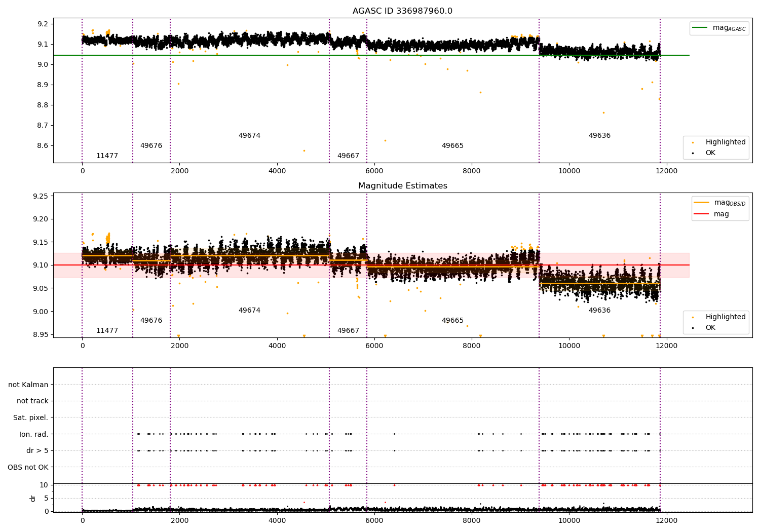Select "OK" legend entry in Magnitude Estimates plot
760x532 pixels.
click(710, 327)
